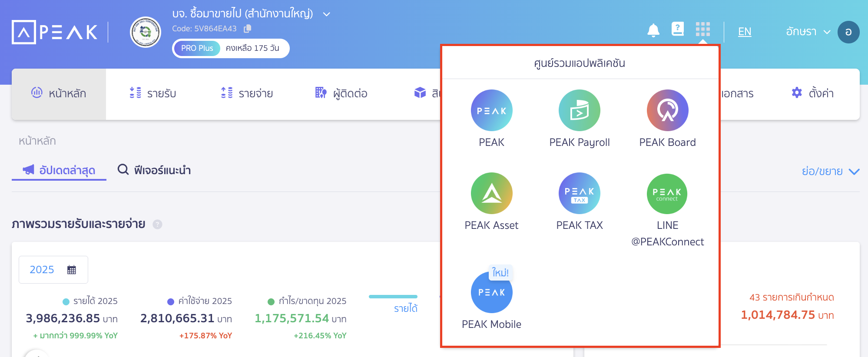The height and width of the screenshot is (357, 868).
Task: Go to หน้าหลัก menu tab
Action: 59,94
